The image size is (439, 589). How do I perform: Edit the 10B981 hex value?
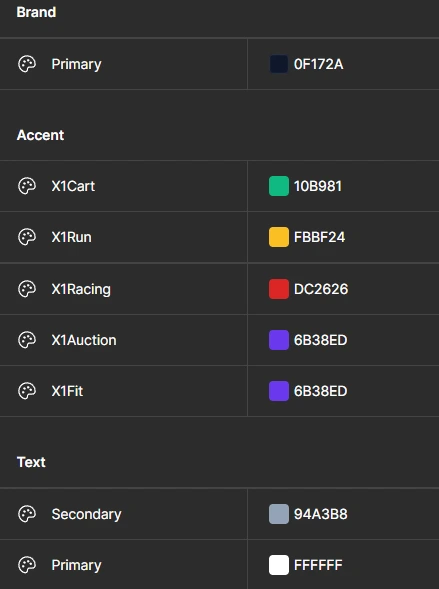pyautogui.click(x=318, y=186)
